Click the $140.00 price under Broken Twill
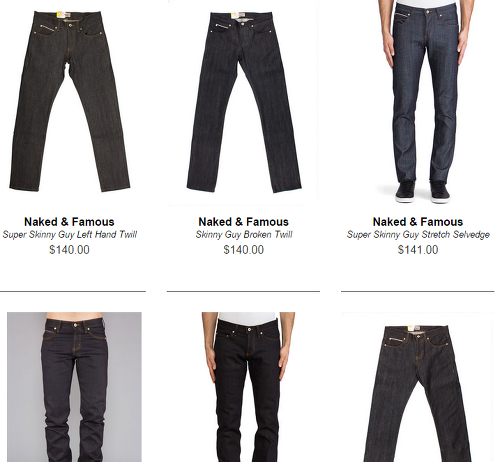 click(x=244, y=250)
